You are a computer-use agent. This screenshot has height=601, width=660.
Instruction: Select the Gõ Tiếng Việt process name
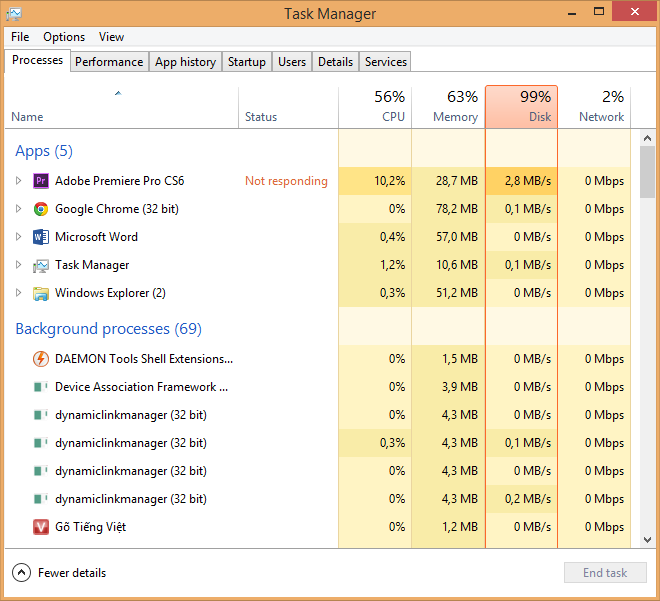90,527
